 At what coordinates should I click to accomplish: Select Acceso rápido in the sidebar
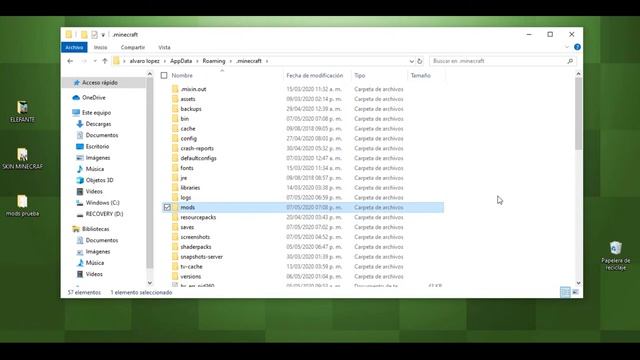[x=100, y=83]
